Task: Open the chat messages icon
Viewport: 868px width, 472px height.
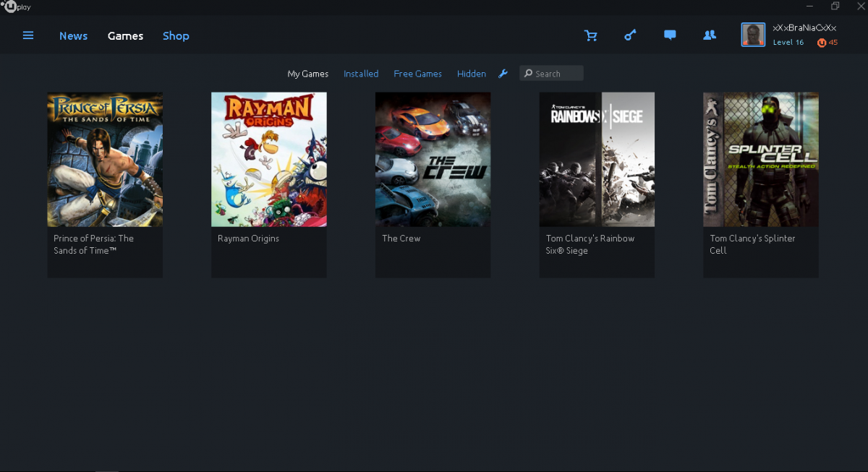Action: [670, 35]
